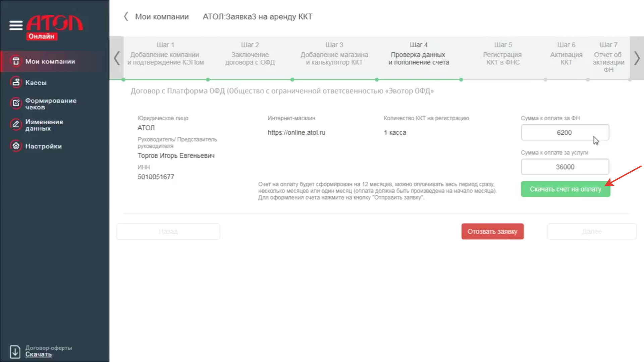Select the Шаг 1 Добавление компании step
The height and width of the screenshot is (362, 644).
pos(165,54)
